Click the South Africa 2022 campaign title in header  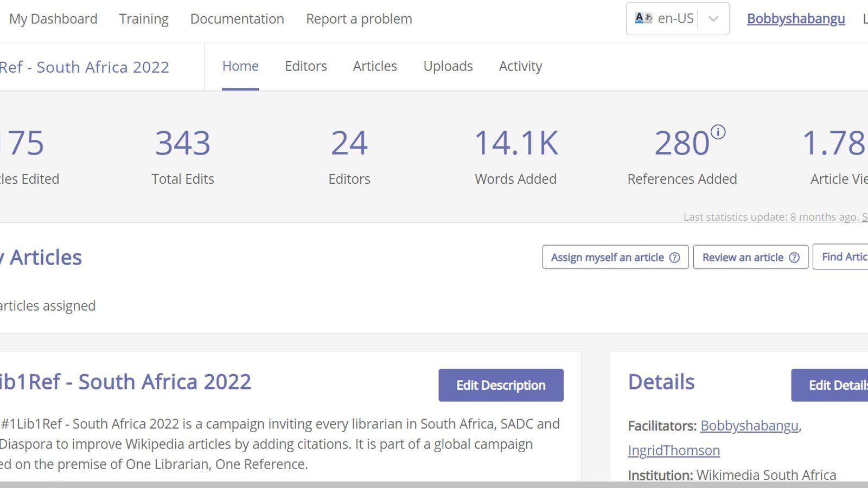(85, 67)
